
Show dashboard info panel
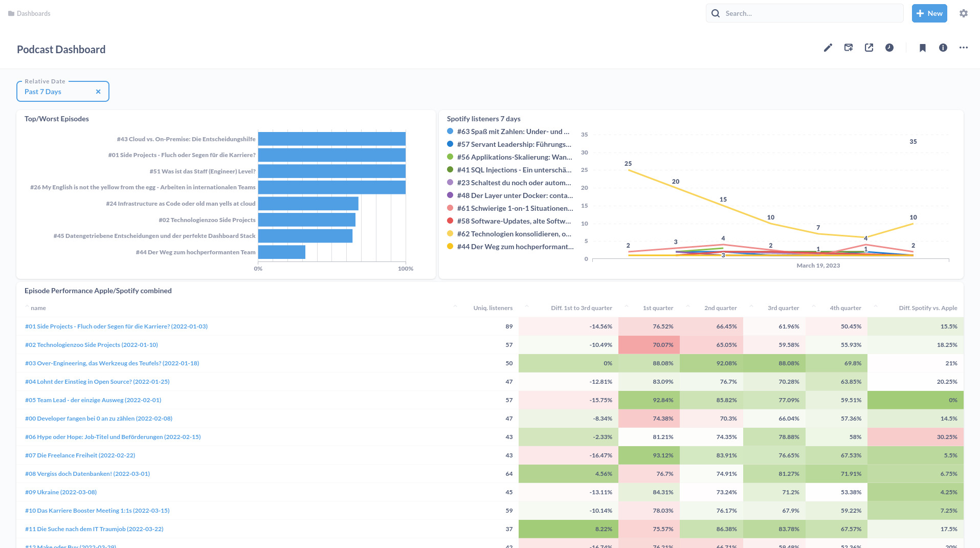click(x=943, y=48)
